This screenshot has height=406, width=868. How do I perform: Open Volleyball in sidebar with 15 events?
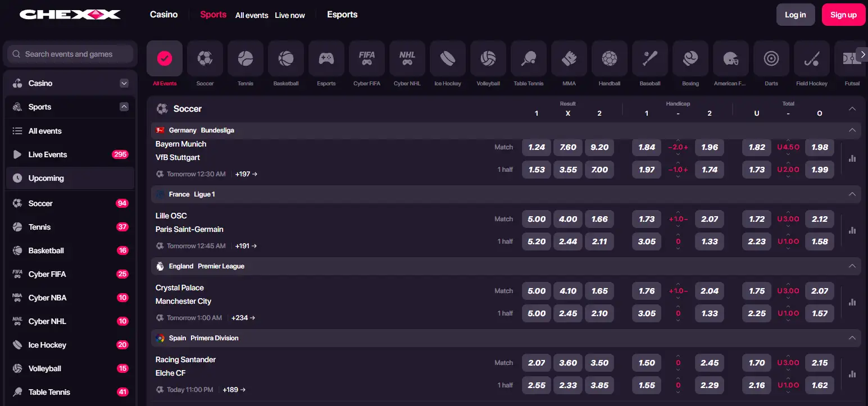(70, 368)
